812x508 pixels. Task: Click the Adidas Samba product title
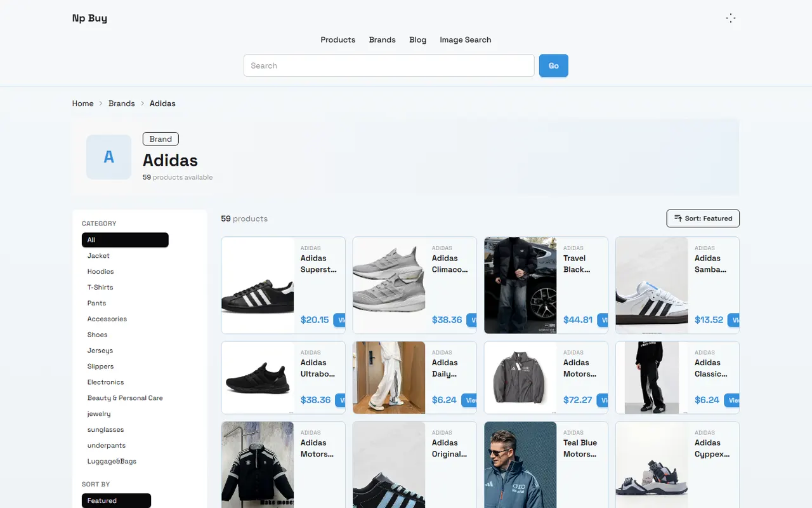(x=710, y=264)
